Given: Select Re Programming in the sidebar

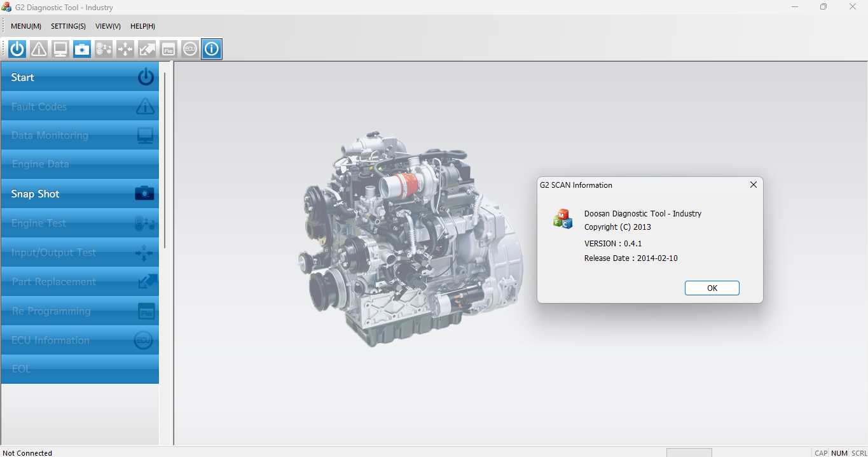Looking at the screenshot, I should (x=80, y=311).
